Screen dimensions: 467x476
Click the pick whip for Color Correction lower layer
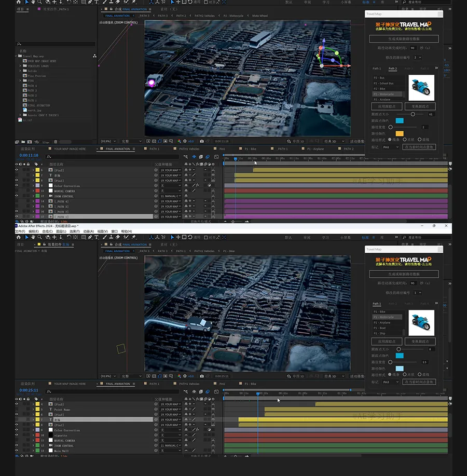[156, 430]
